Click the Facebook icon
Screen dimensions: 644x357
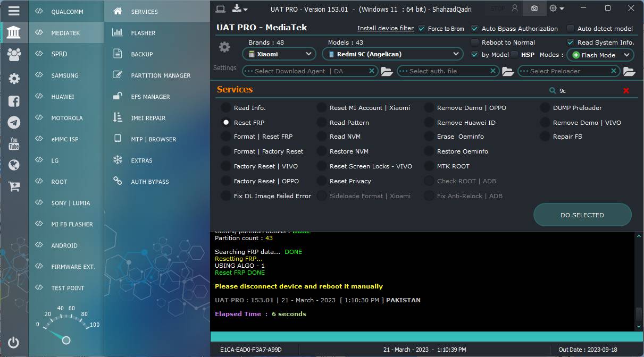pos(14,101)
